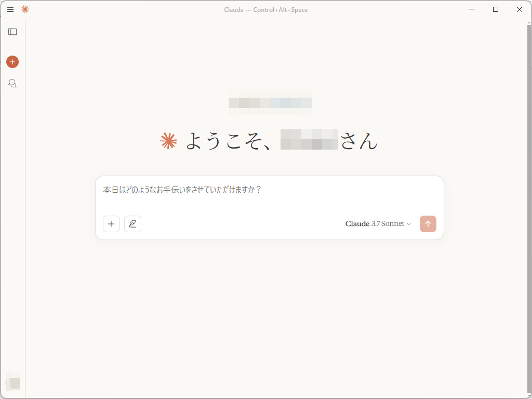Open the writing style selector icon
This screenshot has width=532, height=399.
coord(132,224)
